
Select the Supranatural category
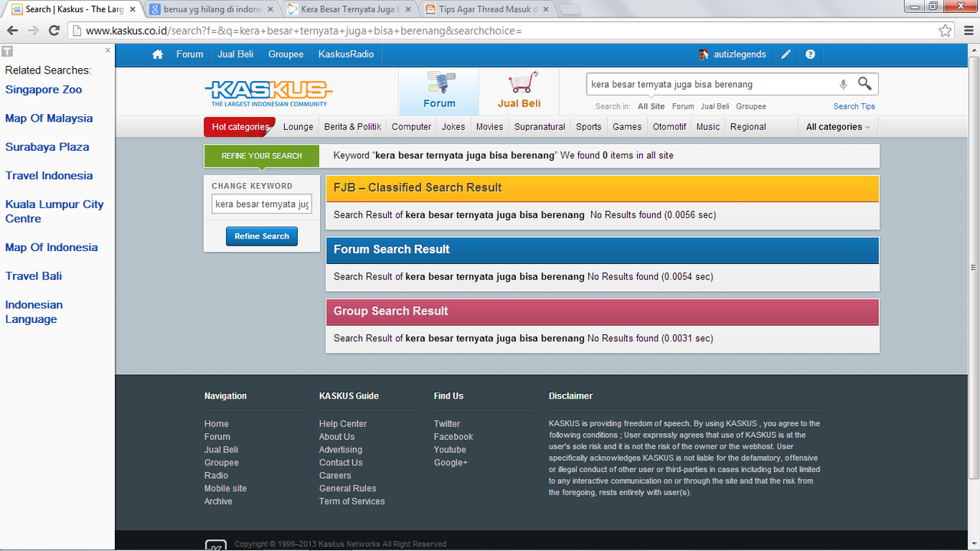(540, 127)
